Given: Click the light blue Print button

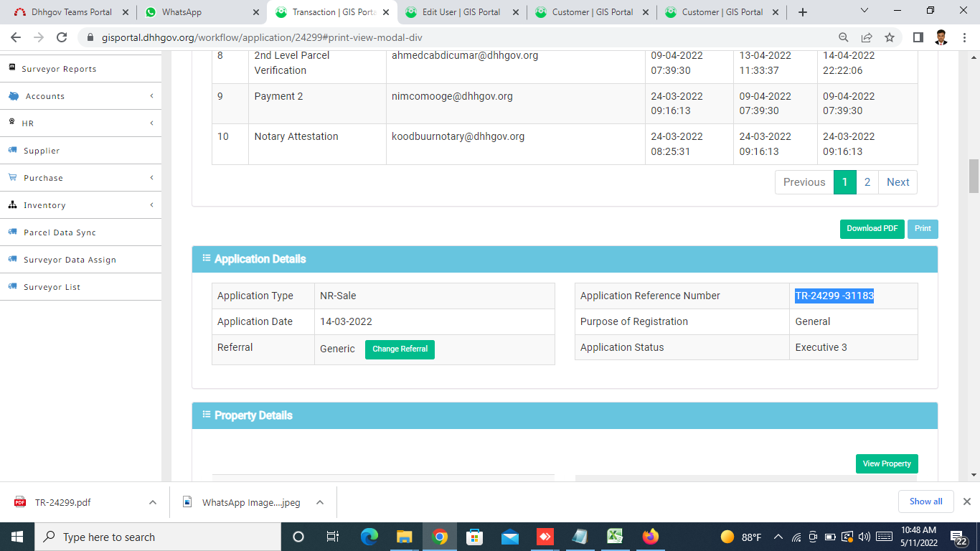Looking at the screenshot, I should [923, 229].
